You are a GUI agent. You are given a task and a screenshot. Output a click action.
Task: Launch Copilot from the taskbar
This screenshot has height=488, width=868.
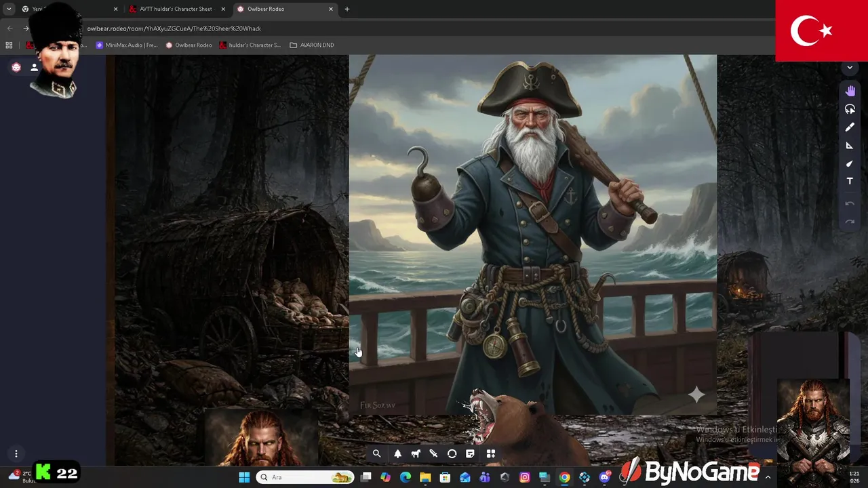pyautogui.click(x=386, y=477)
